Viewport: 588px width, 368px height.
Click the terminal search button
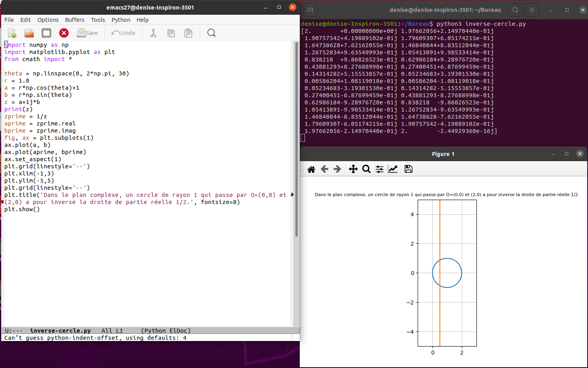515,10
